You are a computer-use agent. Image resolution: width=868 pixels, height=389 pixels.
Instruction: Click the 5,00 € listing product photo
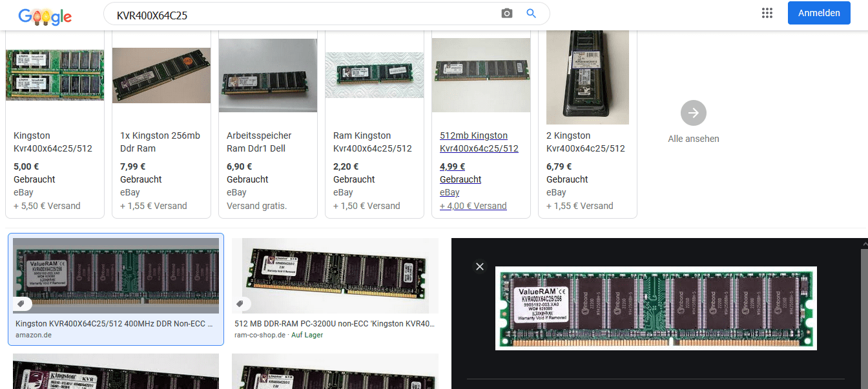tap(55, 75)
